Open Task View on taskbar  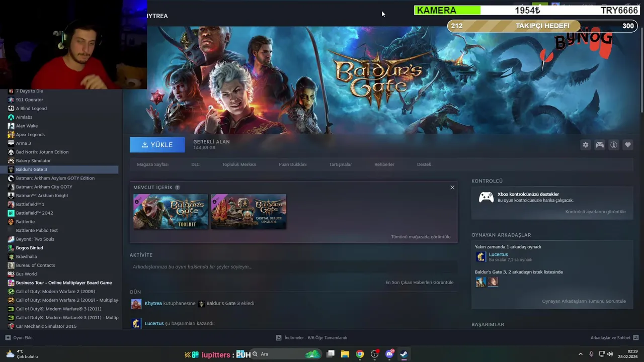click(331, 354)
